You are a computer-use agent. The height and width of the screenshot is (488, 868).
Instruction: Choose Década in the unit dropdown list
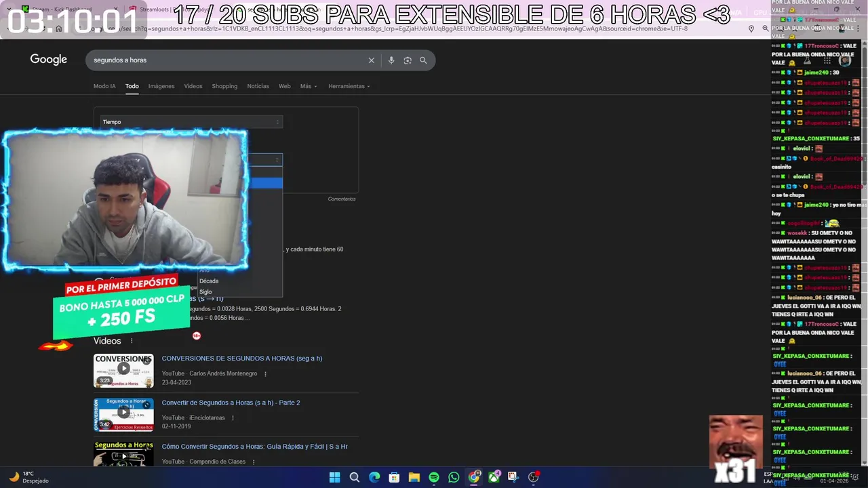(x=209, y=281)
